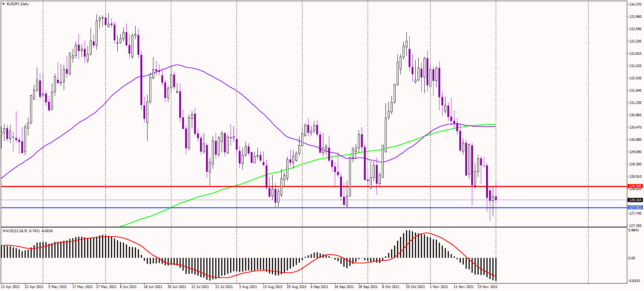The width and height of the screenshot is (644, 291).
Task: Click the 130.470 price axis label
Action: pos(635,127)
